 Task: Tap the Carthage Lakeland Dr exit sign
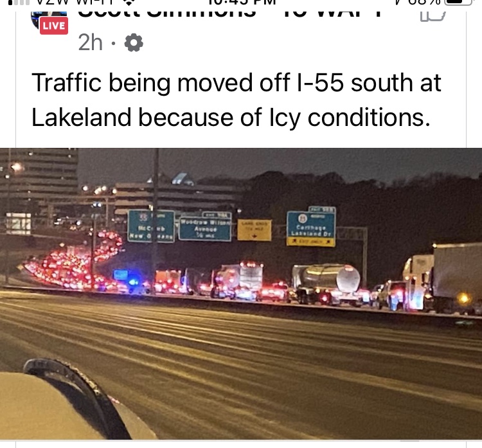(x=311, y=226)
